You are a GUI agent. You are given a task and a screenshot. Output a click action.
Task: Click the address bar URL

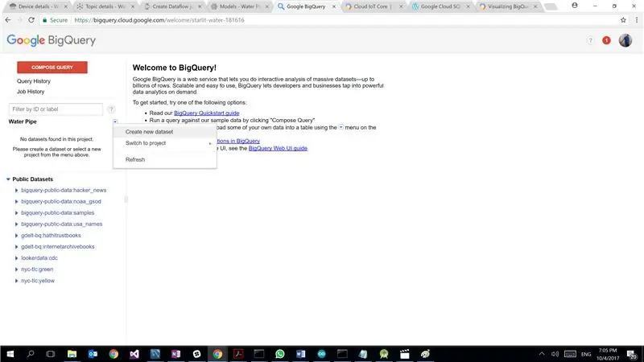pyautogui.click(x=159, y=19)
